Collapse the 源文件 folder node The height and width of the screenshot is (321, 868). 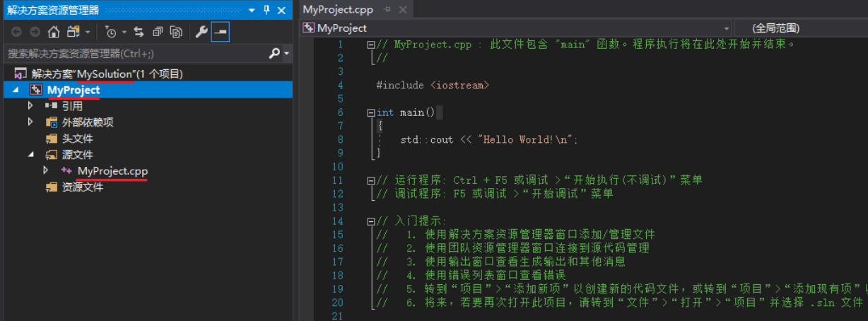coord(30,155)
